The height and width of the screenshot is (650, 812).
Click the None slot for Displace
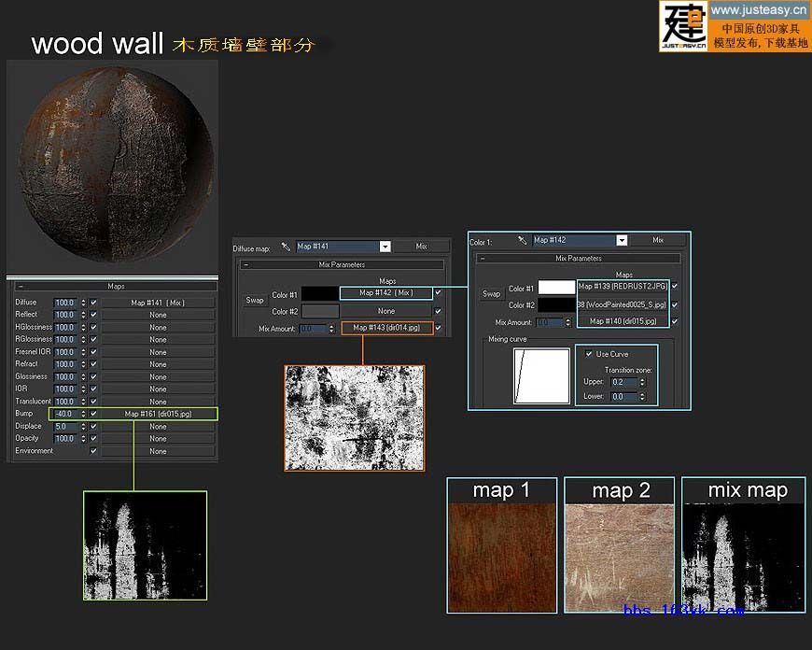click(x=158, y=426)
